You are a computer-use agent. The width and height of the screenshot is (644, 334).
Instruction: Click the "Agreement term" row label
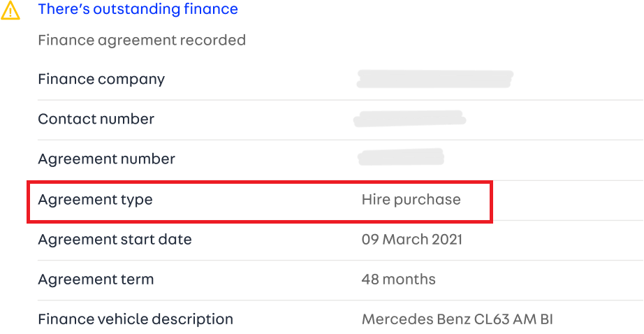click(x=96, y=279)
